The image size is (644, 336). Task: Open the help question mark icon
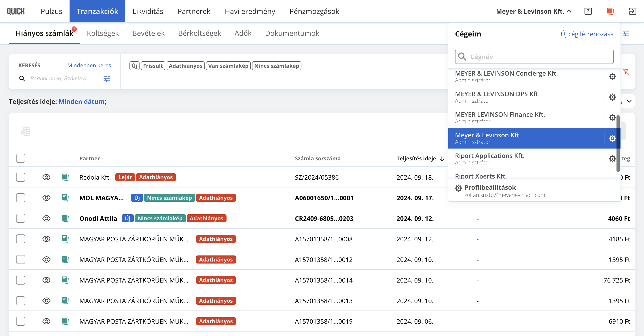(x=588, y=11)
